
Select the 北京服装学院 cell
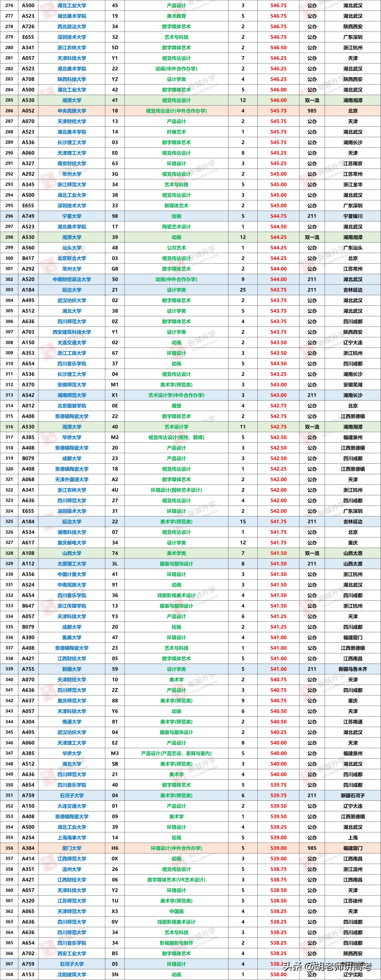[x=72, y=406]
